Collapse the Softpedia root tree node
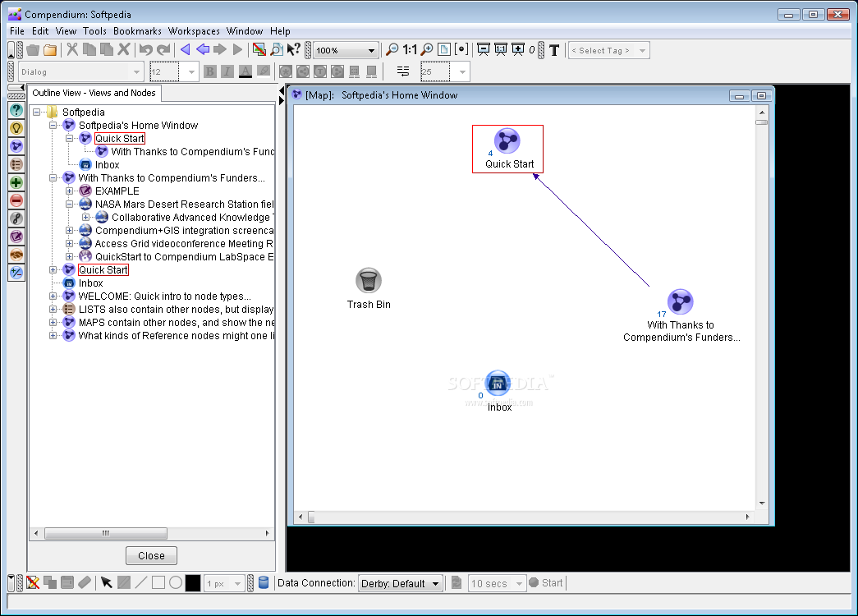Viewport: 858px width, 616px height. (37, 113)
